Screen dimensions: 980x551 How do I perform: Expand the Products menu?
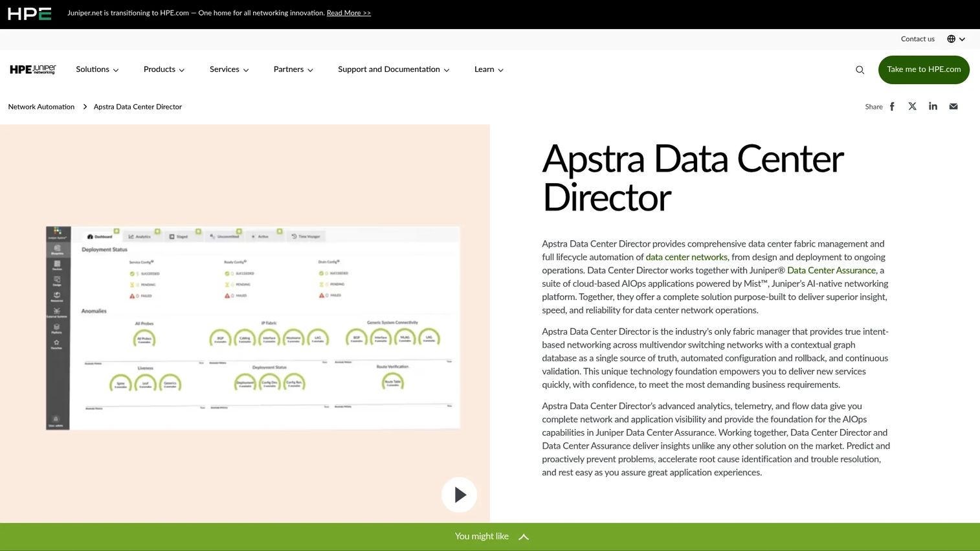coord(164,69)
